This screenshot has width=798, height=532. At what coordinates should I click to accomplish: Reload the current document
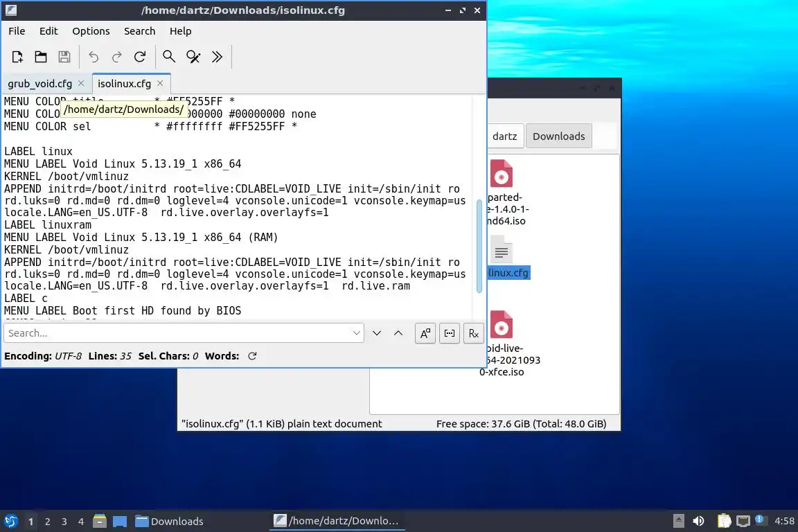(x=140, y=57)
